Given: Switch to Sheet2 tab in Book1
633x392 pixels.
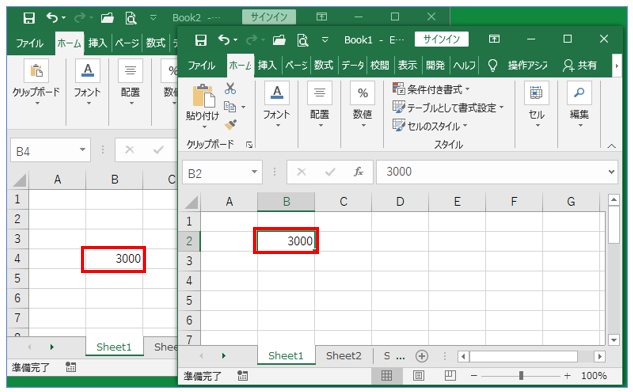Looking at the screenshot, I should click(x=344, y=356).
